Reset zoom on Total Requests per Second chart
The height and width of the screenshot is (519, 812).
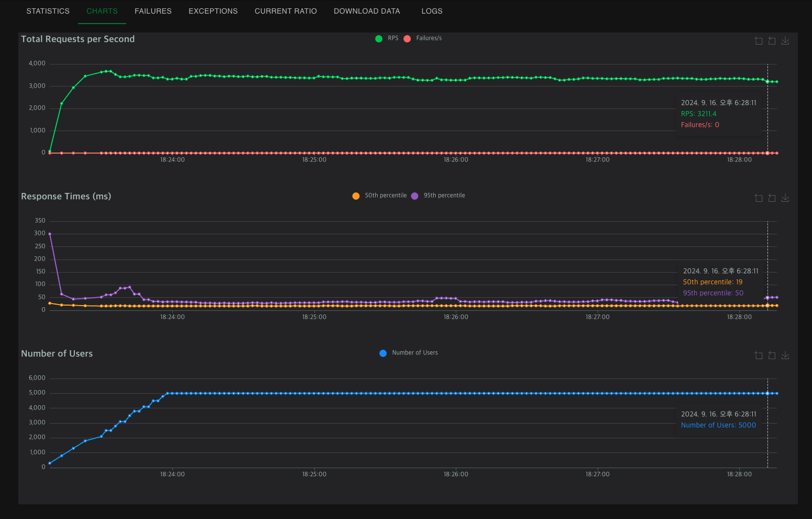tap(772, 41)
